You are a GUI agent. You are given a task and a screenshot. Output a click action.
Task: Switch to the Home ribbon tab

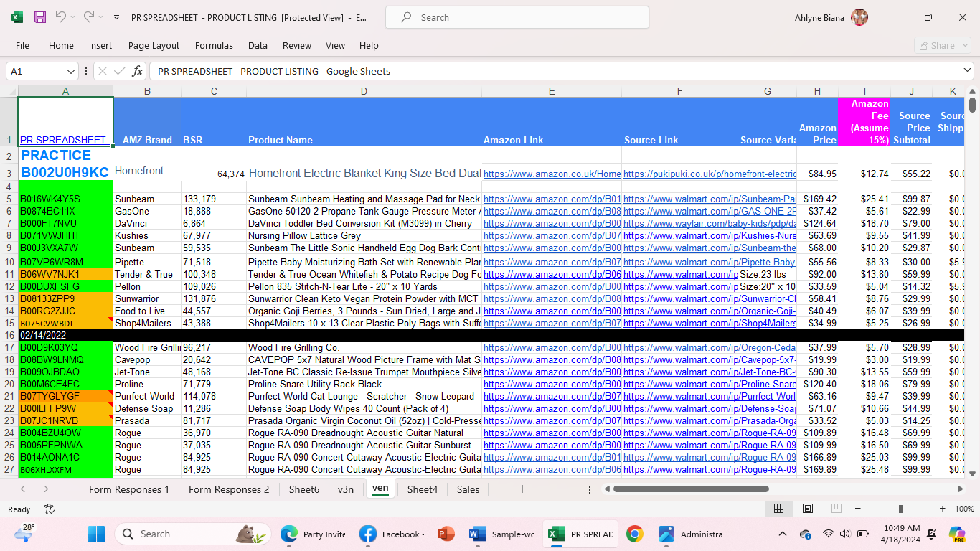point(61,45)
